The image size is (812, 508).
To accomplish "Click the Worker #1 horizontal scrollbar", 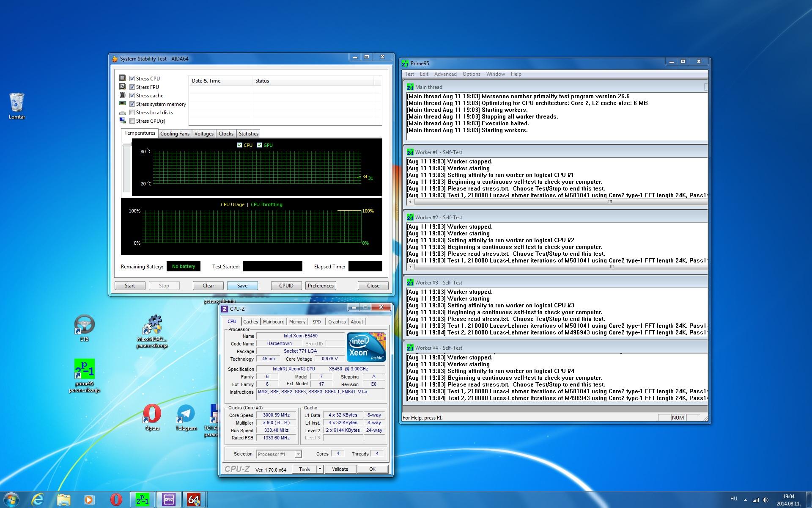I will pos(557,202).
